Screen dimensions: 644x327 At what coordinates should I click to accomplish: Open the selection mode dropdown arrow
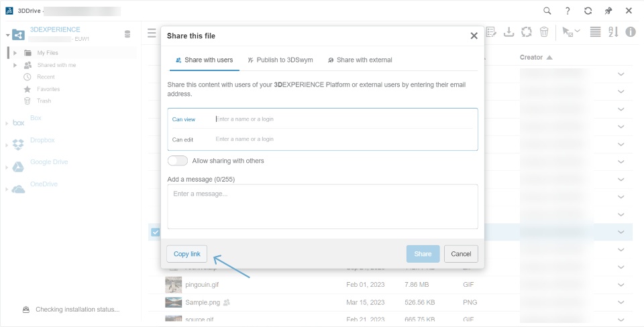click(578, 32)
